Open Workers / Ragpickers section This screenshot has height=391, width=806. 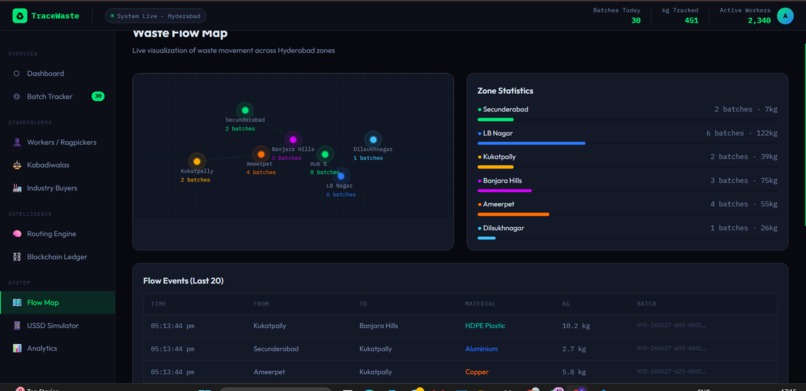pyautogui.click(x=57, y=142)
